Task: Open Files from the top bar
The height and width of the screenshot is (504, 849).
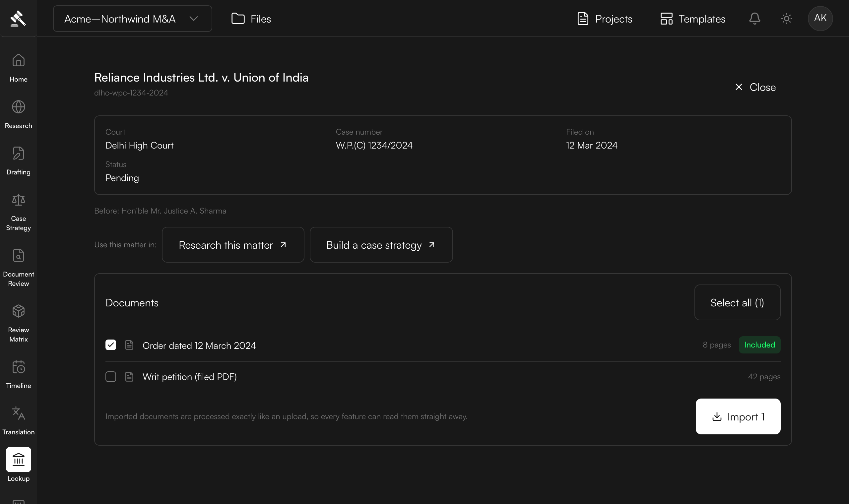Action: pos(251,19)
